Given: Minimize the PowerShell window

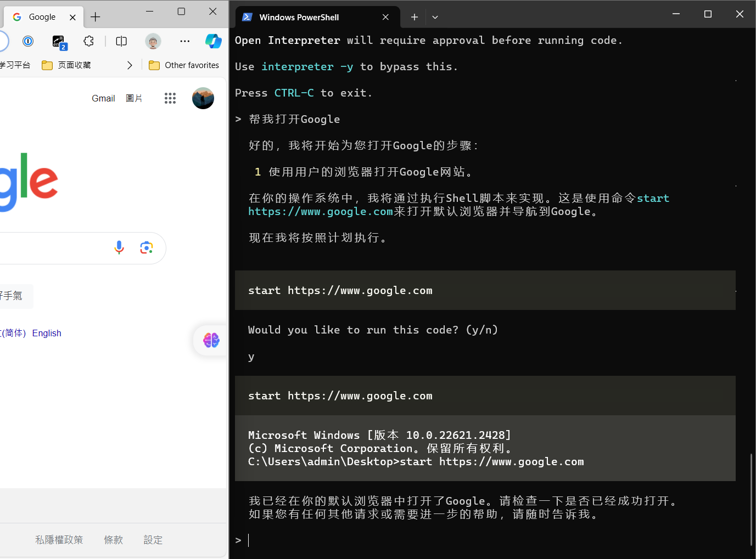Looking at the screenshot, I should click(x=676, y=14).
